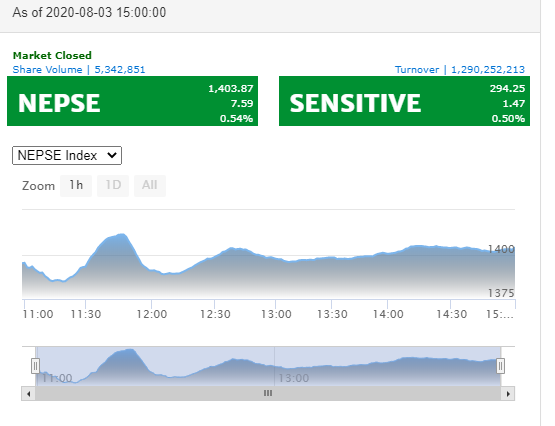
Task: Click the navigator area near 13:00
Action: (294, 378)
